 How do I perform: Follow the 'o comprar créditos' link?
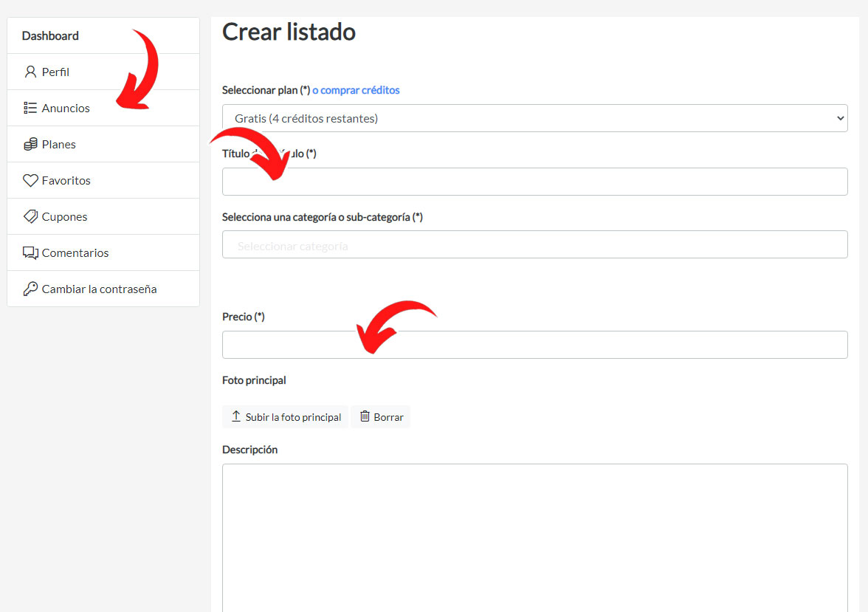356,90
